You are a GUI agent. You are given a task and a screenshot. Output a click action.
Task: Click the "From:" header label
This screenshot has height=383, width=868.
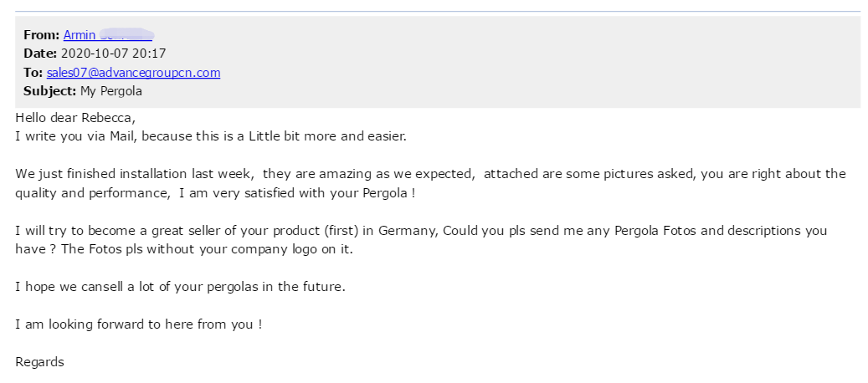coord(42,35)
